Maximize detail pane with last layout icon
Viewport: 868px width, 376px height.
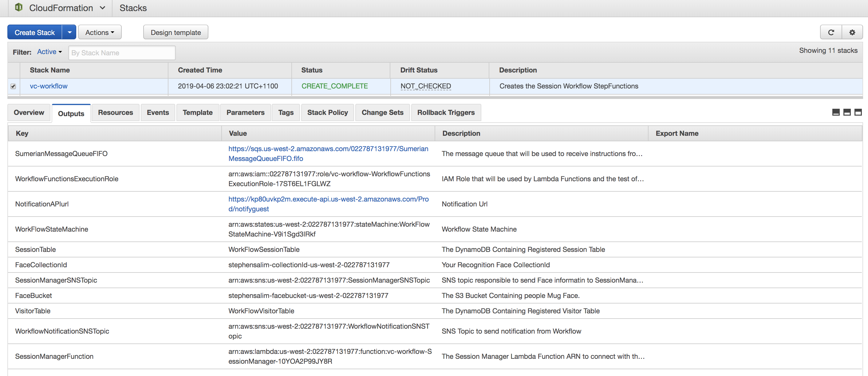click(858, 112)
